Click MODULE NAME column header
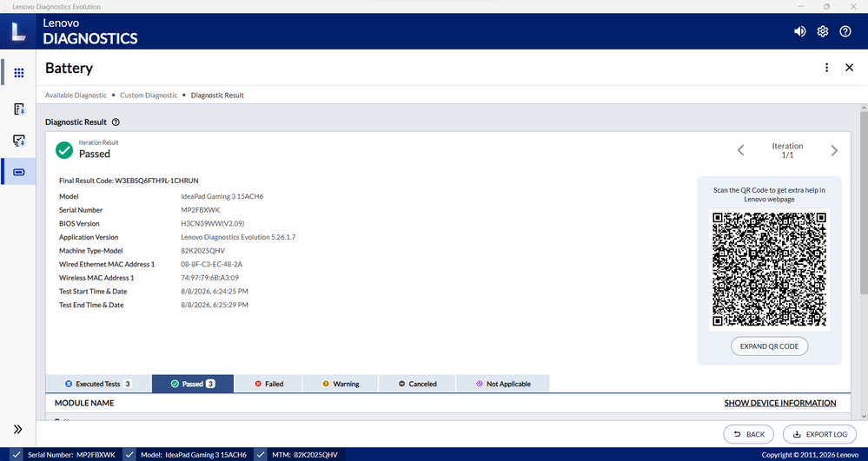The height and width of the screenshot is (461, 868). 84,403
